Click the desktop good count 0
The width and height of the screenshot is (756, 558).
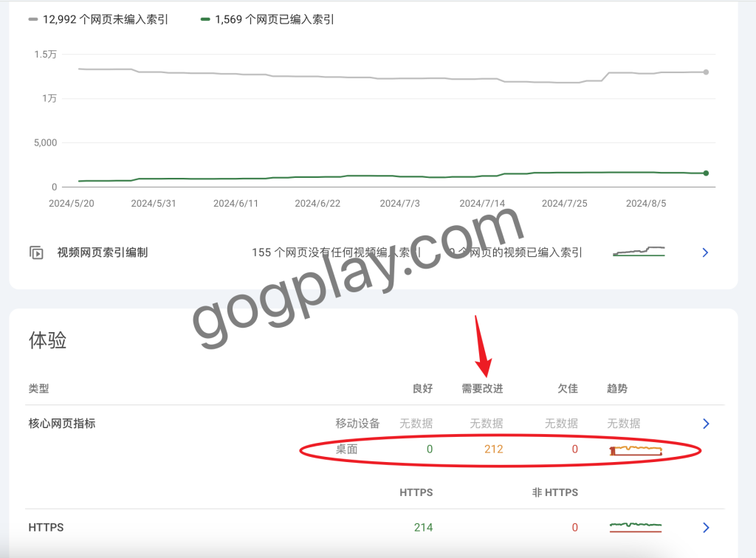(x=430, y=449)
